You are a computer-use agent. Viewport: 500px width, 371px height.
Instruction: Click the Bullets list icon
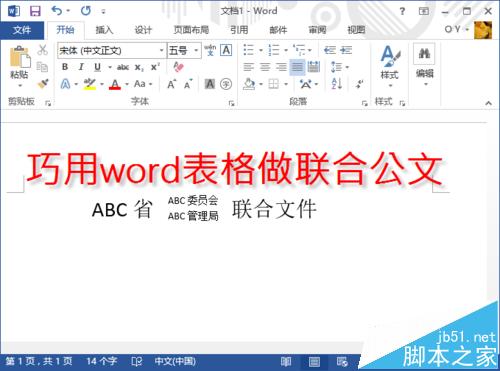point(249,50)
